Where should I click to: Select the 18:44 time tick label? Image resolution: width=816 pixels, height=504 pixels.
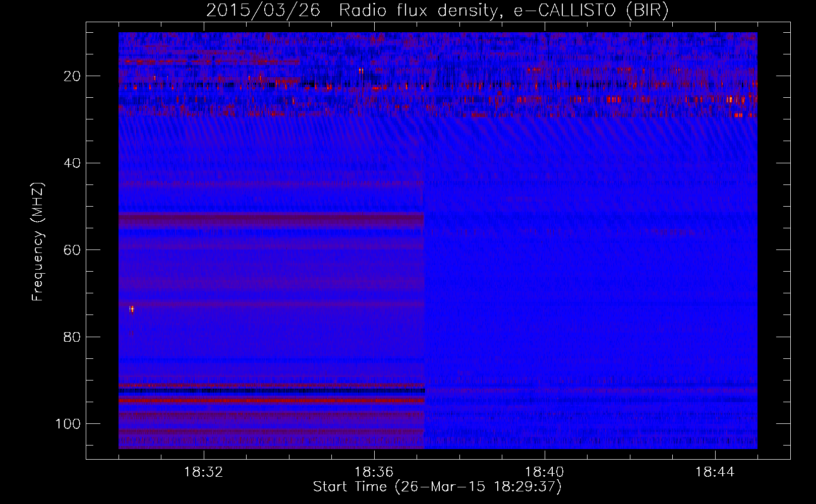[x=715, y=472]
